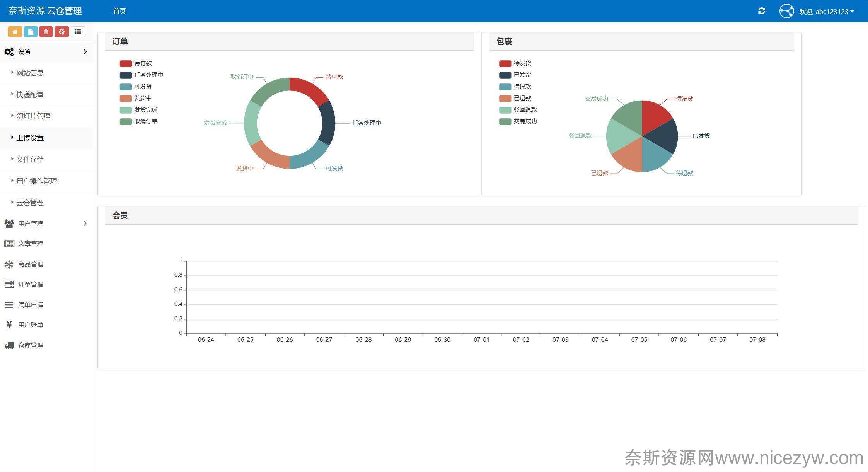This screenshot has width=868, height=472.
Task: Open 幻灯片管理 submenu item
Action: 47,116
